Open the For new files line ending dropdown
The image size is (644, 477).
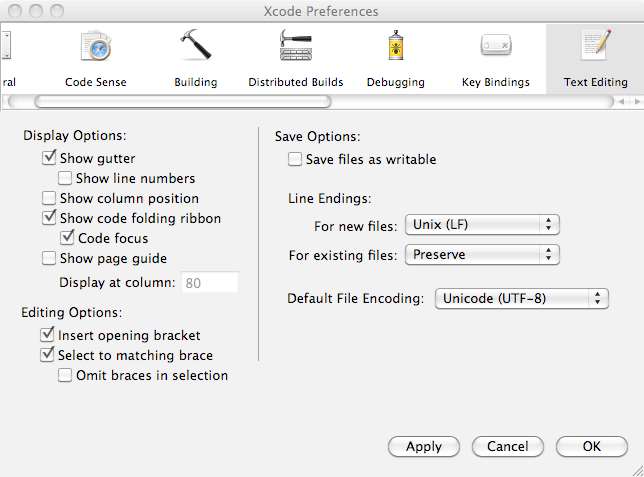481,225
